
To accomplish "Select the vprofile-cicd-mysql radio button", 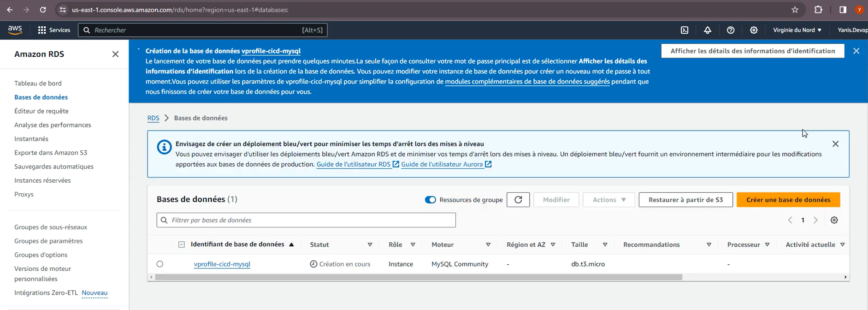I will (x=160, y=264).
